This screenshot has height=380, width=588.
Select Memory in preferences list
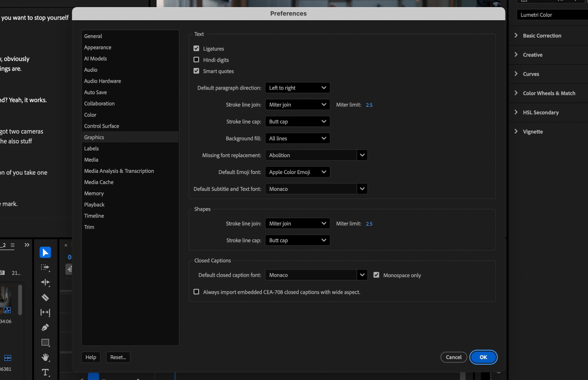point(130,194)
